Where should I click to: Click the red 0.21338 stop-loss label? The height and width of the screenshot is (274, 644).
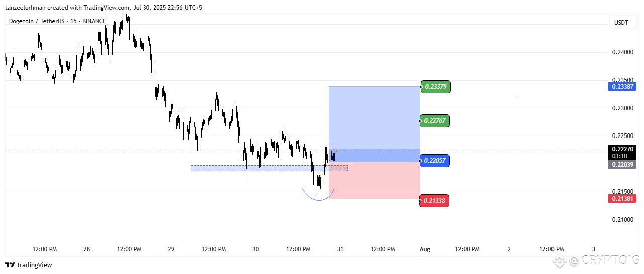pyautogui.click(x=434, y=201)
